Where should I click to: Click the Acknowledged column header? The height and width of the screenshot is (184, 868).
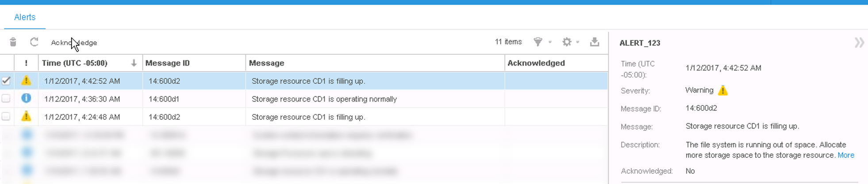pos(536,63)
